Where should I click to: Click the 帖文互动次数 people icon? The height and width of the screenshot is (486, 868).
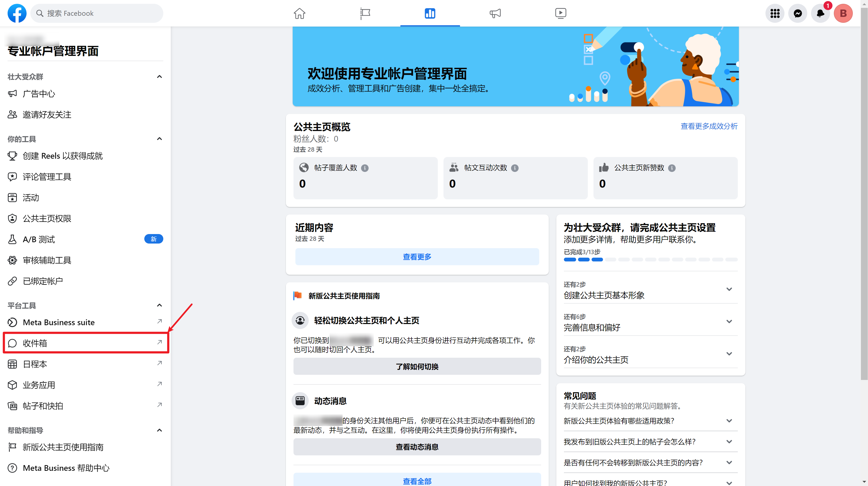pyautogui.click(x=454, y=167)
